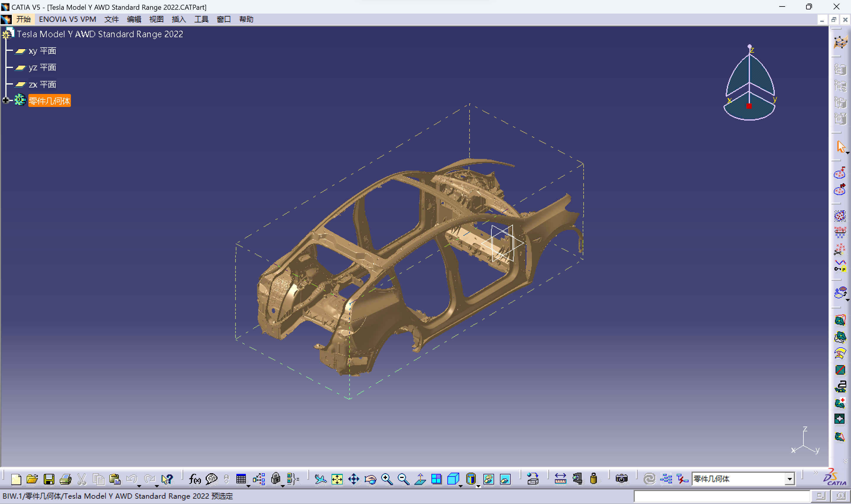This screenshot has width=851, height=504.
Task: Click the Zoom In magnifier
Action: [x=387, y=479]
